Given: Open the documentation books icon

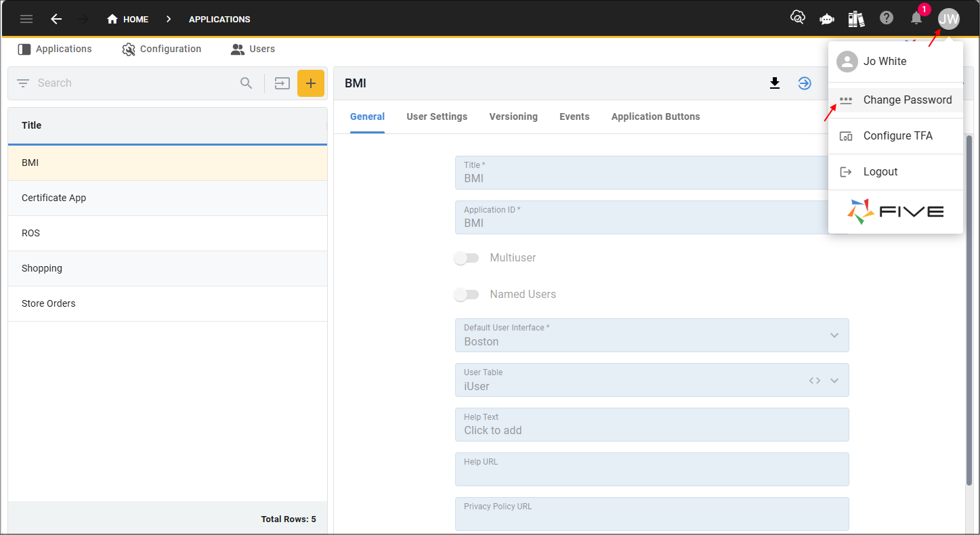Looking at the screenshot, I should 857,19.
